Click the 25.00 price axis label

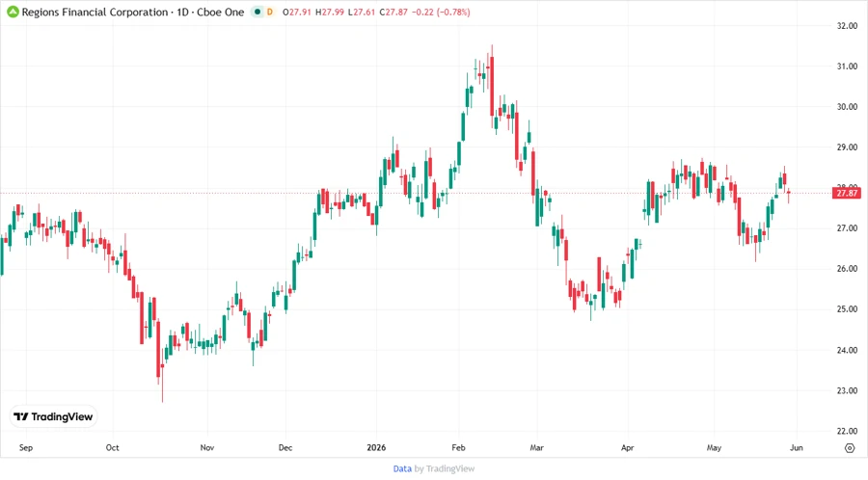(847, 309)
